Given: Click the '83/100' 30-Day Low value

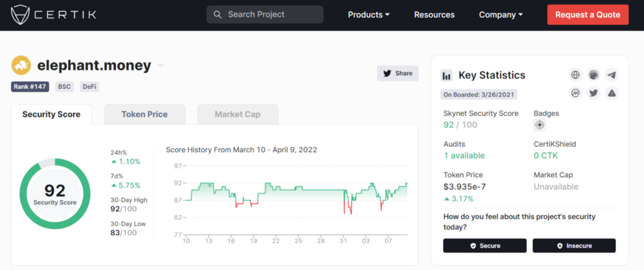Looking at the screenshot, I should point(124,233).
